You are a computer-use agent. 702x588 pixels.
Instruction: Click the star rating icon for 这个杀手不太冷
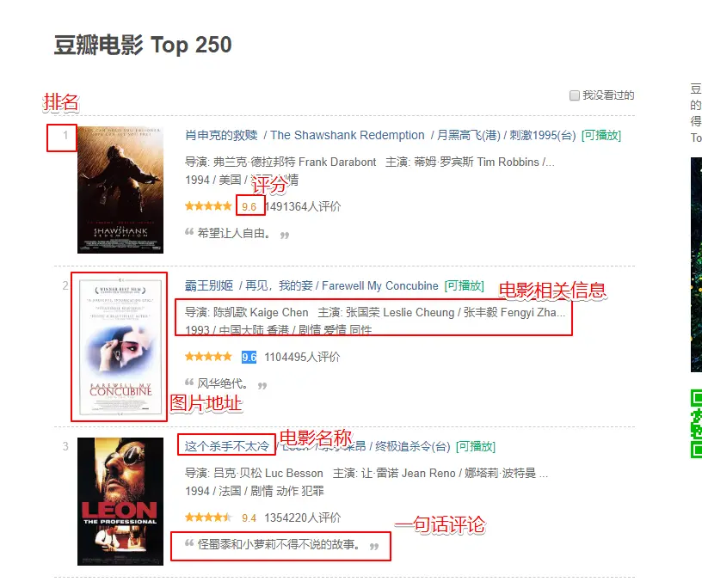[209, 518]
